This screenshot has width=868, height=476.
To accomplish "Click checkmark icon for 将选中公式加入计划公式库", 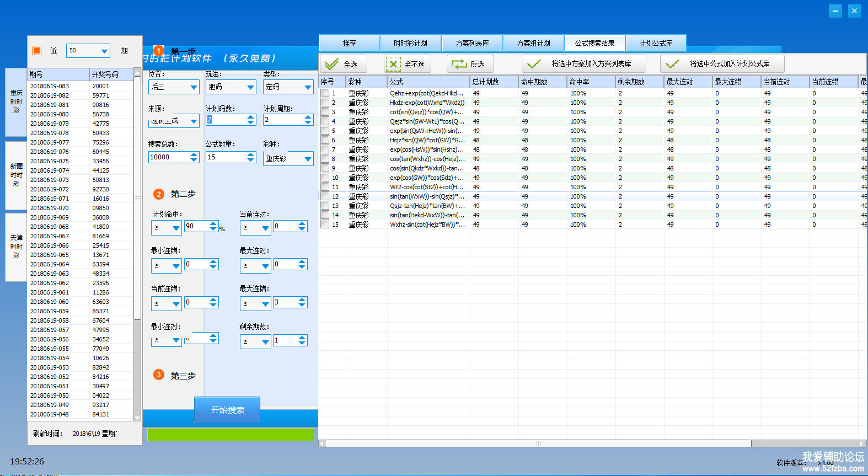I will (x=672, y=64).
